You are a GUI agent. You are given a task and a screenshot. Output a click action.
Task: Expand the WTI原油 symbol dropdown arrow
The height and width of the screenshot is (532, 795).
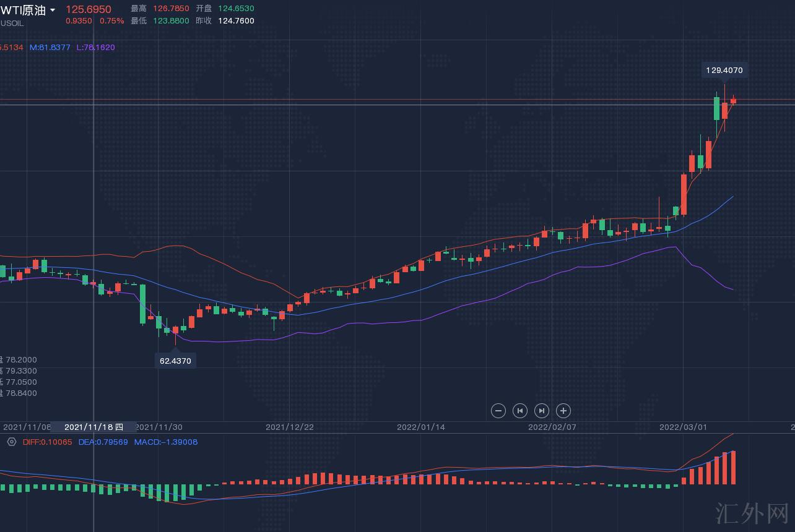(x=53, y=11)
